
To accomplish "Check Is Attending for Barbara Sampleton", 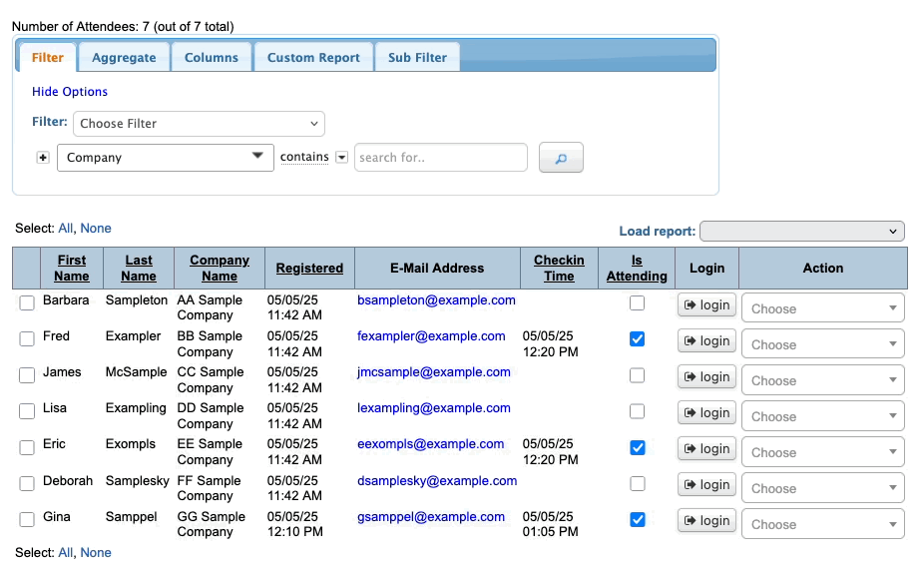I will click(638, 303).
